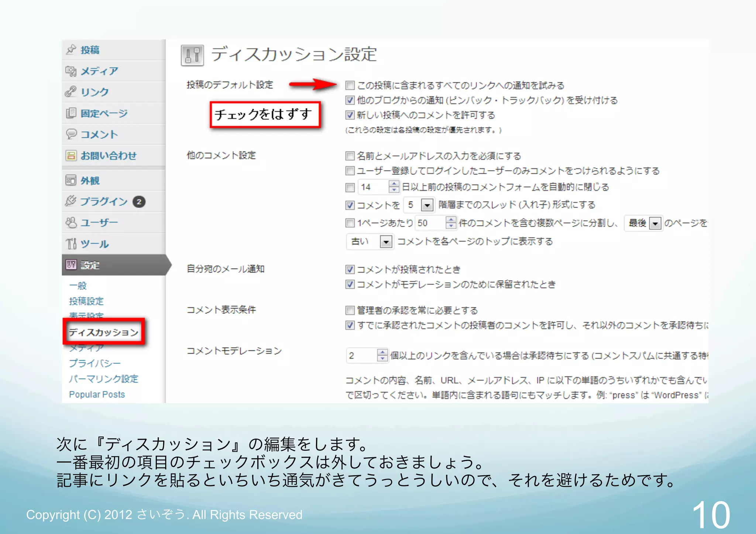This screenshot has width=756, height=534.
Task: Click the stepper arrows of the link count field
Action: click(x=382, y=355)
